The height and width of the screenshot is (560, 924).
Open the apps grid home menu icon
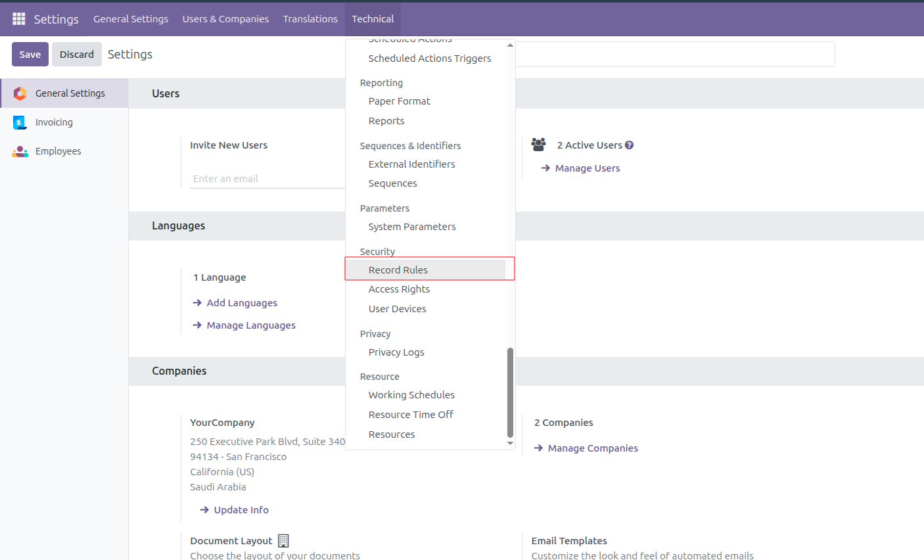(19, 19)
